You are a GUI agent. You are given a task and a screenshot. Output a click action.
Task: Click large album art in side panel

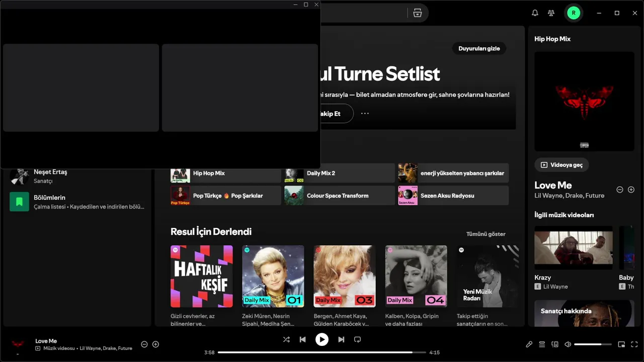tap(584, 101)
